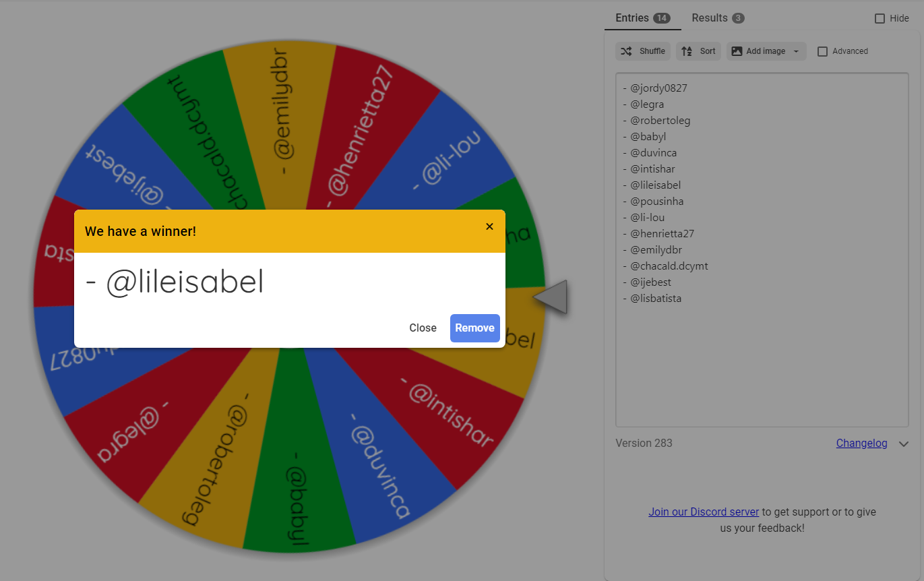Image resolution: width=924 pixels, height=581 pixels.
Task: Follow the Join our Discord server link
Action: coord(704,512)
